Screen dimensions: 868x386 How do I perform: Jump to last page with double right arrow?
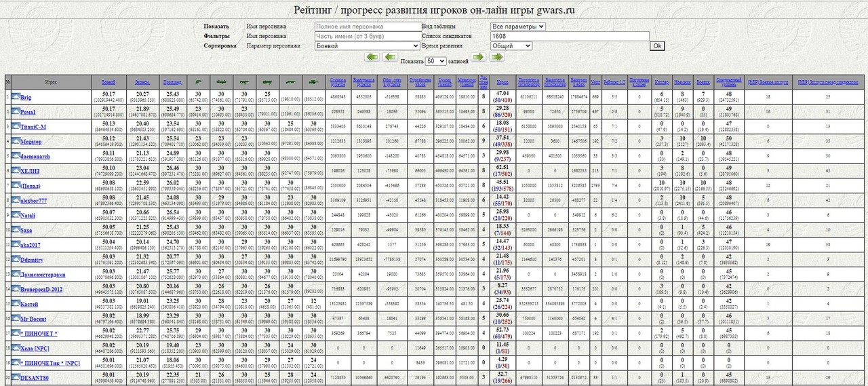(497, 57)
